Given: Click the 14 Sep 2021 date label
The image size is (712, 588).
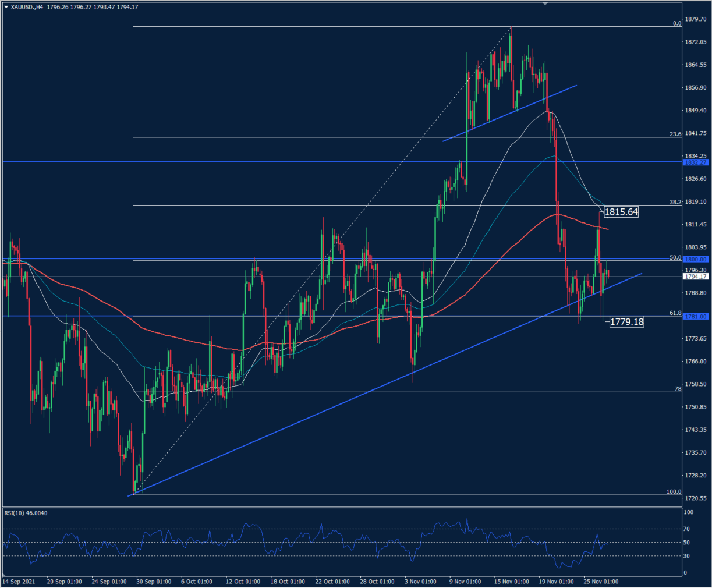Looking at the screenshot, I should tap(19, 582).
